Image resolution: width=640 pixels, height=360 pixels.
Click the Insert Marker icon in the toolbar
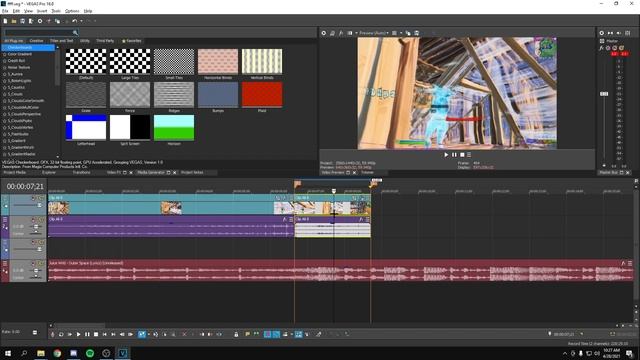[247, 334]
